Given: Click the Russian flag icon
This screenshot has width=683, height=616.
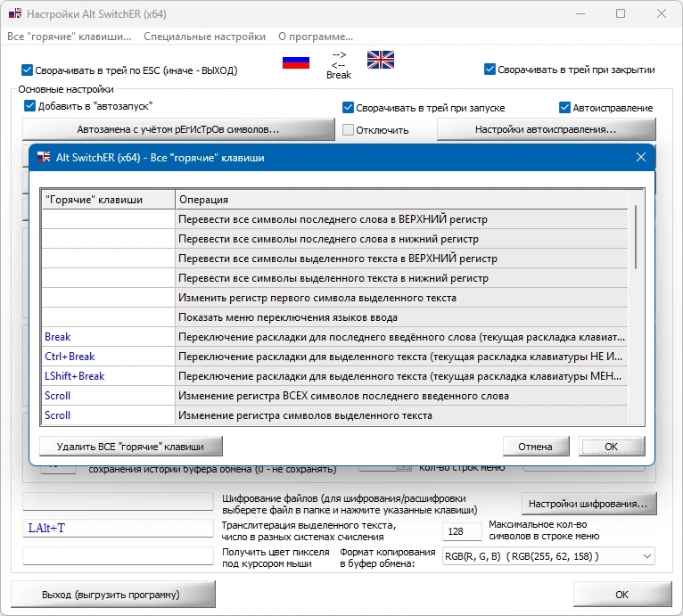Looking at the screenshot, I should [x=296, y=62].
